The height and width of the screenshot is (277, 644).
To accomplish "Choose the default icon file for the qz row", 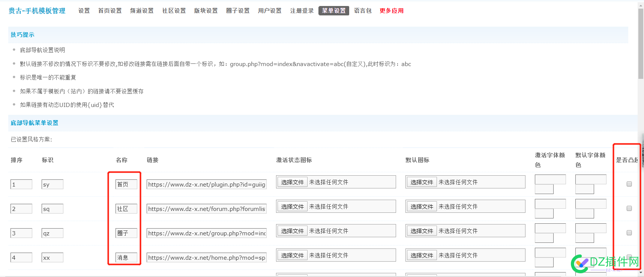I will (x=422, y=231).
